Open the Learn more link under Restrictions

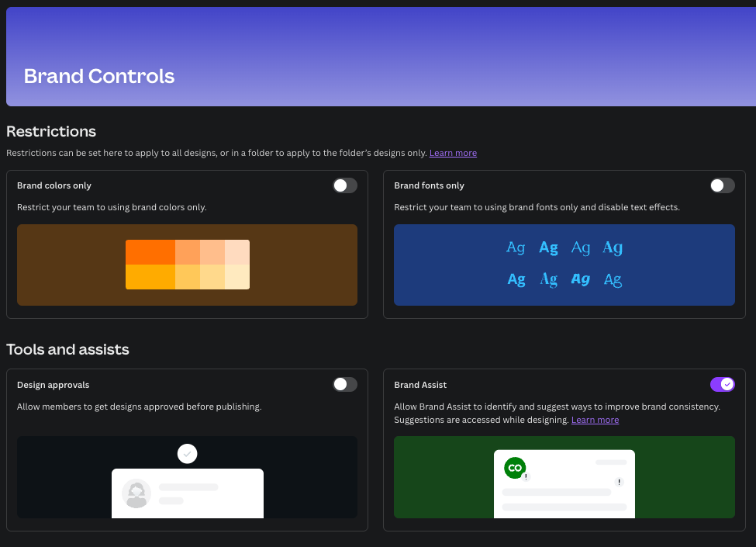coord(453,153)
